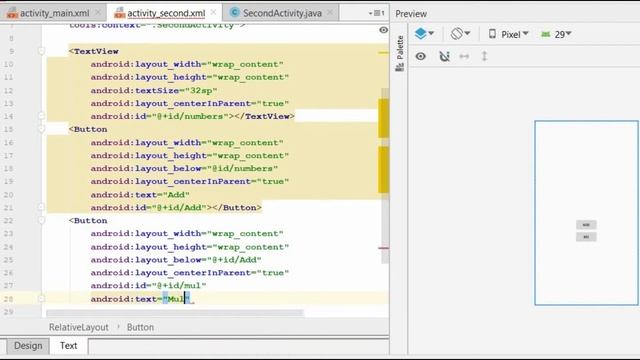Click the android:id="@+id/mul" line
This screenshot has width=640, height=360.
[148, 286]
